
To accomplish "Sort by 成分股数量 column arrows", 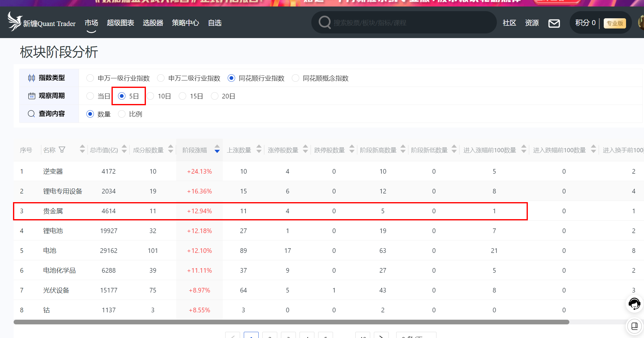I will pyautogui.click(x=171, y=149).
